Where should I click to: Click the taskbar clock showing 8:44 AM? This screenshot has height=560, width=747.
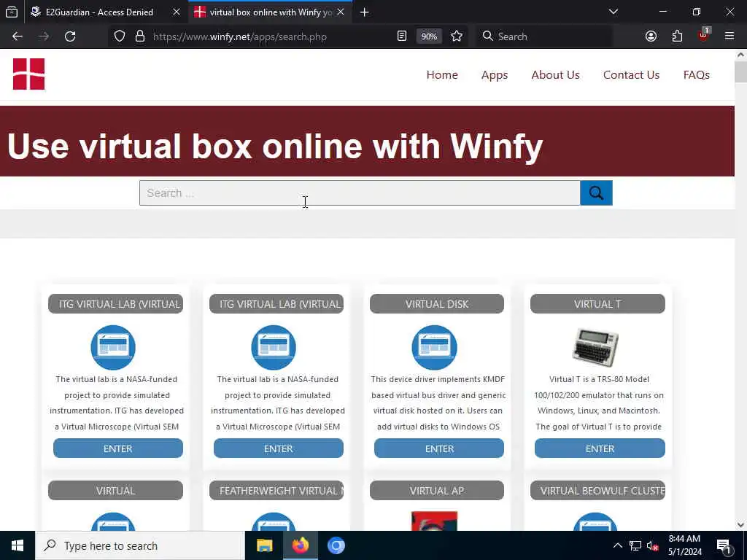[x=684, y=545]
